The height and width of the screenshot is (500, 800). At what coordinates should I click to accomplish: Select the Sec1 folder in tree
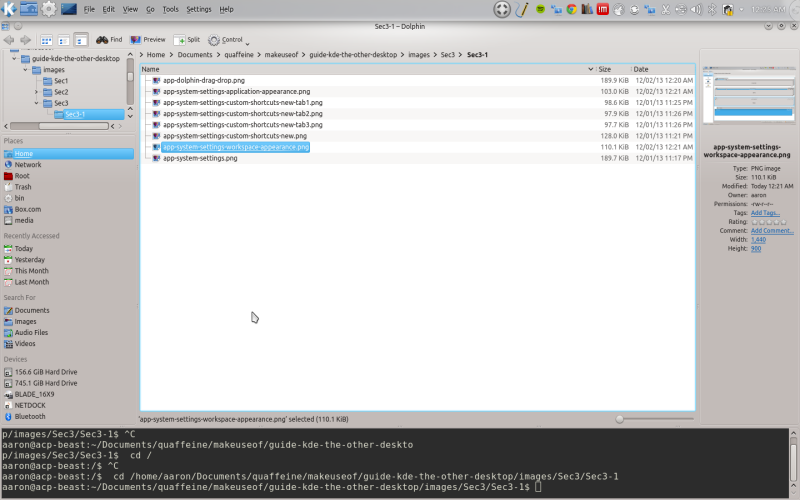[61, 81]
